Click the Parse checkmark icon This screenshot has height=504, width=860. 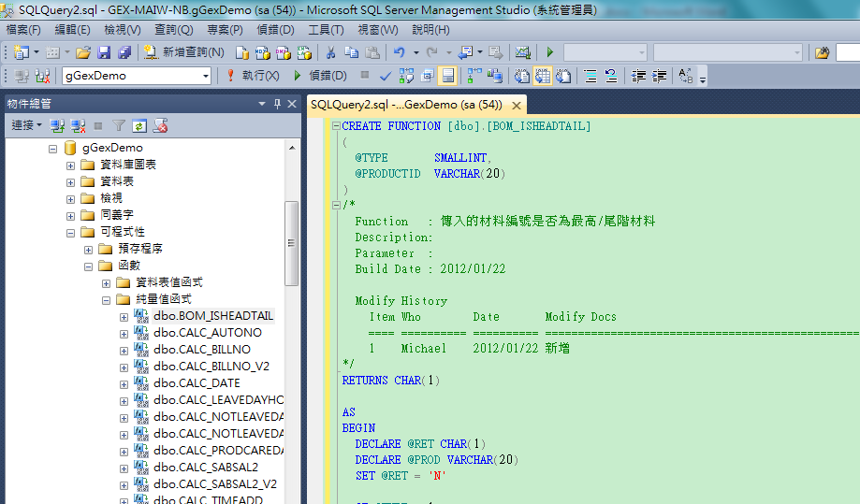pyautogui.click(x=386, y=76)
